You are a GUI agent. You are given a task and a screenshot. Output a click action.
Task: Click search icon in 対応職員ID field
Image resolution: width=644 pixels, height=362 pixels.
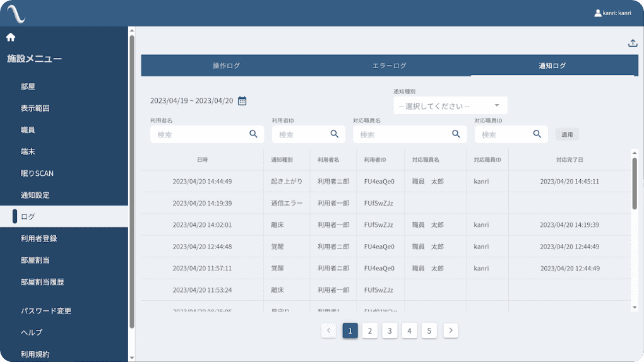click(537, 134)
